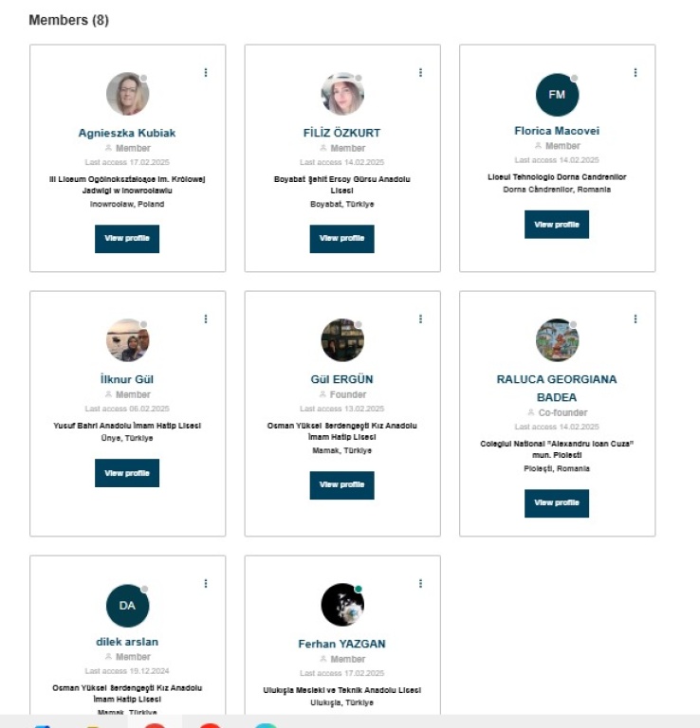View profile of Agnieszka Kubiak
The width and height of the screenshot is (700, 728).
point(127,239)
